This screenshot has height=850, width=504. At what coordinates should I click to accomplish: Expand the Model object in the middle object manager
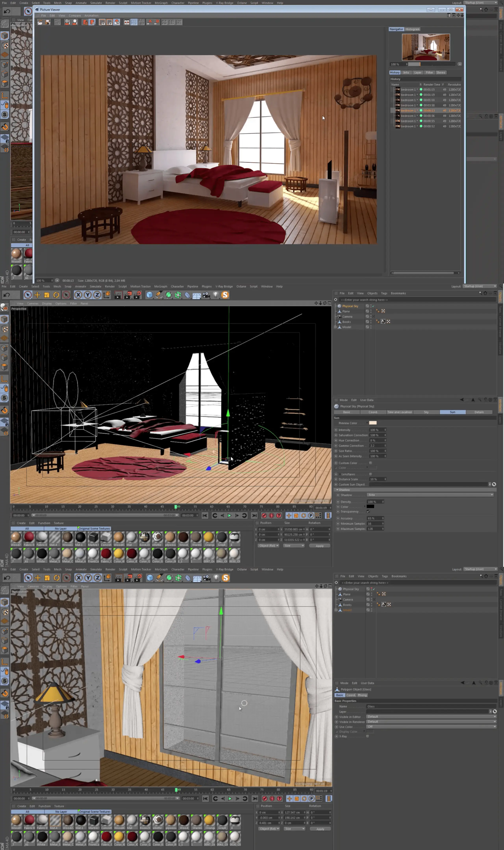335,327
